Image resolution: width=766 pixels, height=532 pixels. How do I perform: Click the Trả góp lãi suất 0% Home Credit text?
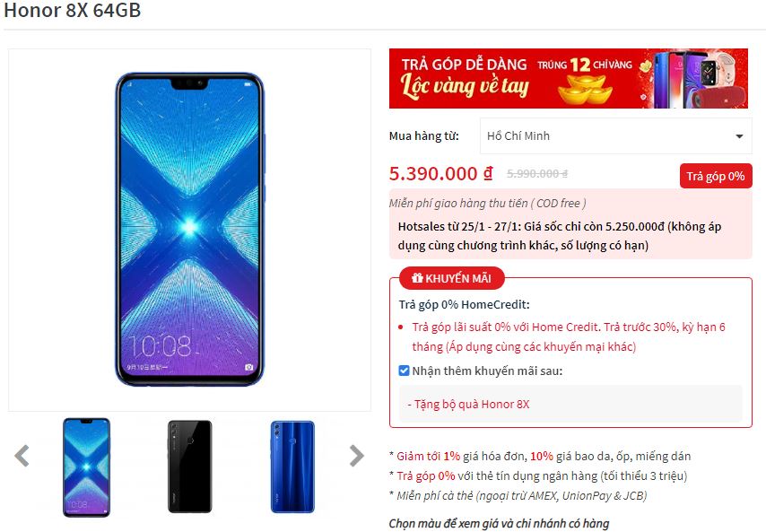tap(569, 336)
